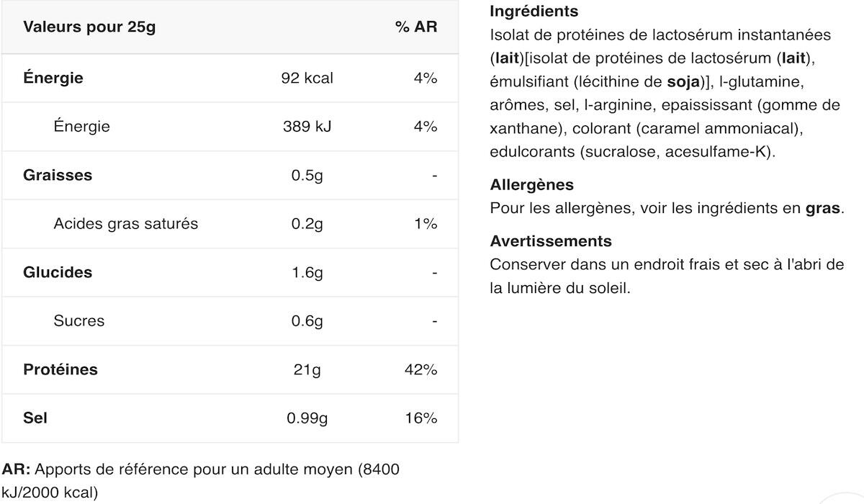Click the Avertissements heading
The height and width of the screenshot is (504, 864).
[x=551, y=241]
